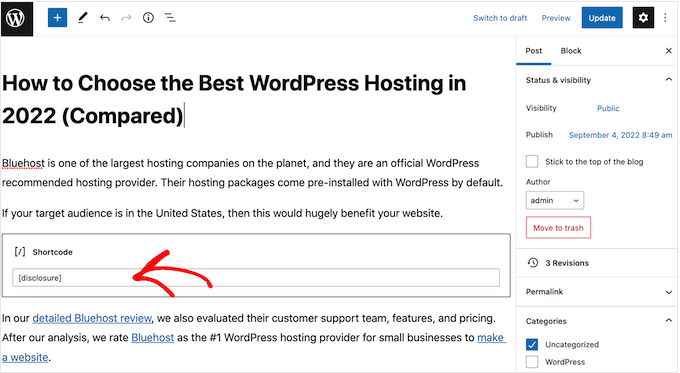Screen dimensions: 680x373
Task: Open the list view icon
Action: coord(170,18)
